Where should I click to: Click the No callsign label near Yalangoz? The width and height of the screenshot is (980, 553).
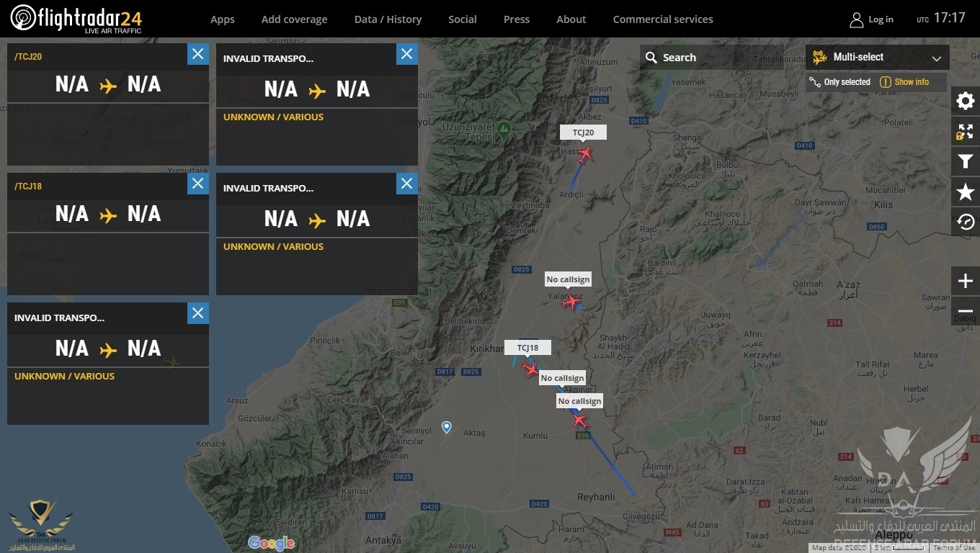(x=568, y=279)
